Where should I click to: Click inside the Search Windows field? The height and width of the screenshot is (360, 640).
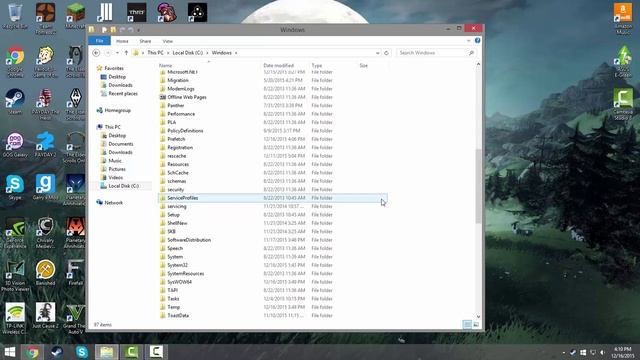click(436, 53)
